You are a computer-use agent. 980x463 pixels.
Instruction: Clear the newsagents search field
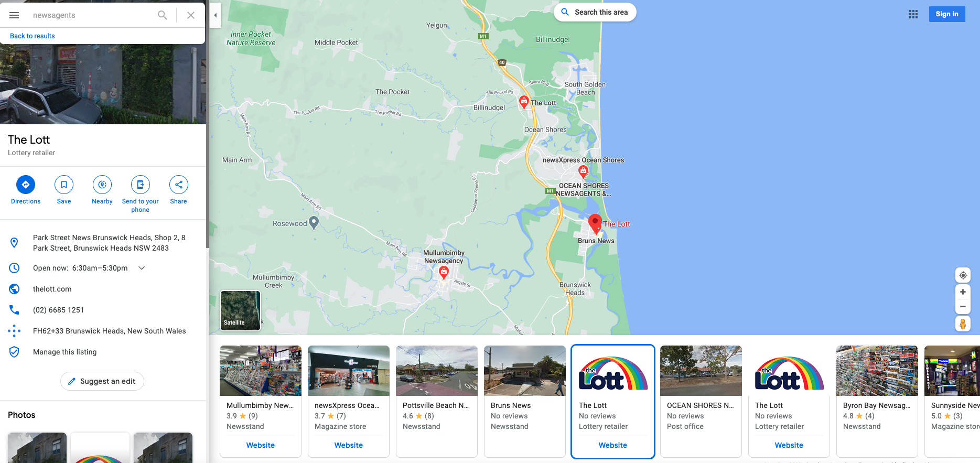pyautogui.click(x=191, y=15)
